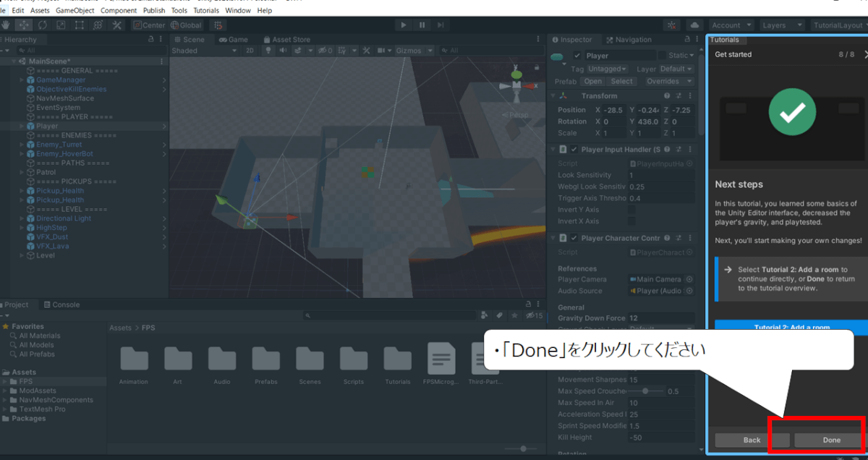Enable Invert Y Axis checkbox
This screenshot has height=460, width=868.
pyautogui.click(x=631, y=210)
